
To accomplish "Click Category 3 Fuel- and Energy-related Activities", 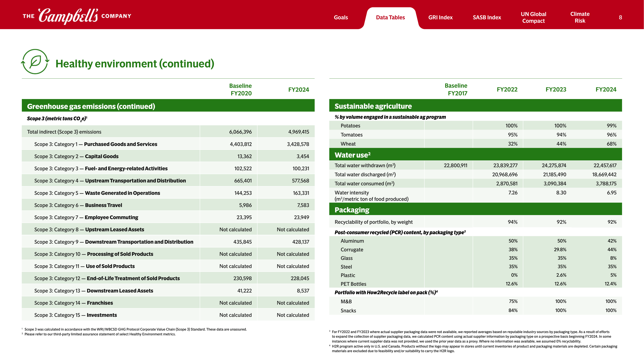I will [x=101, y=168].
